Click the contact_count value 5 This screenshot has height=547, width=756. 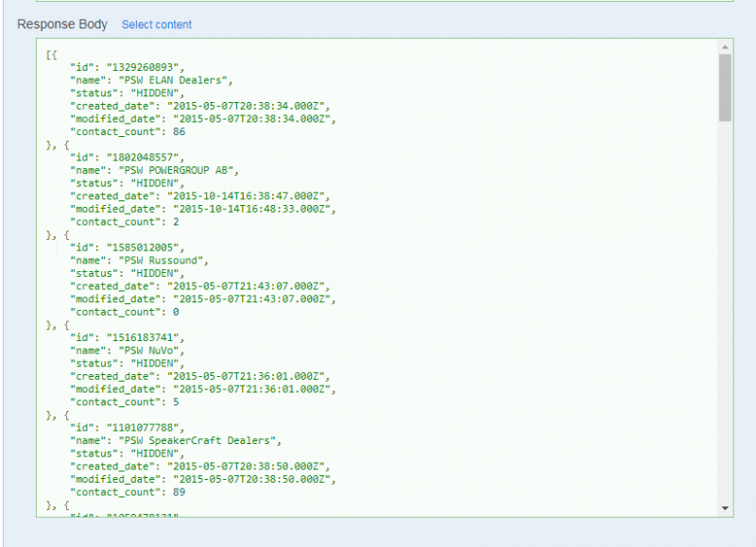tap(176, 402)
